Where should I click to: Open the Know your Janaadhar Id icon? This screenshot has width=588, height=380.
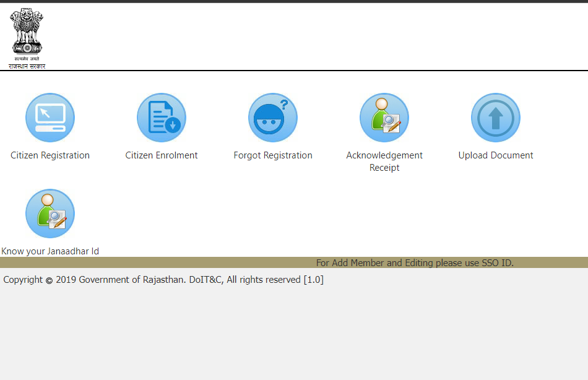[50, 214]
